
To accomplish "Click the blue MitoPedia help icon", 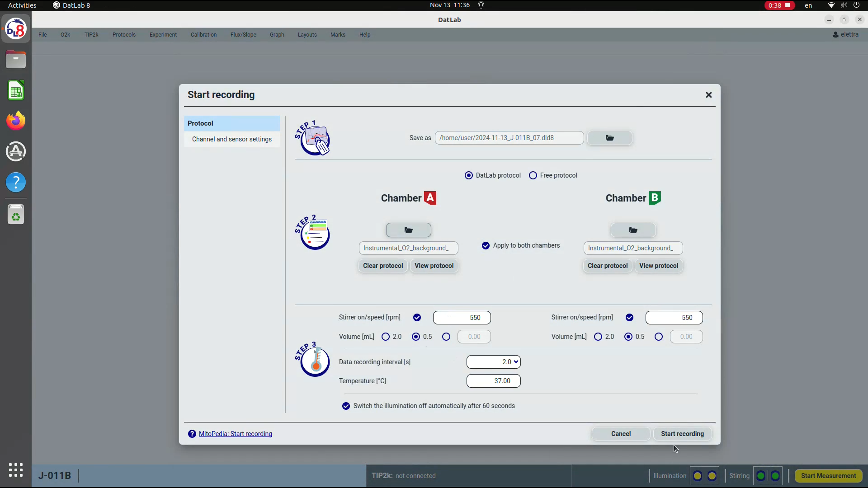I will [x=192, y=434].
